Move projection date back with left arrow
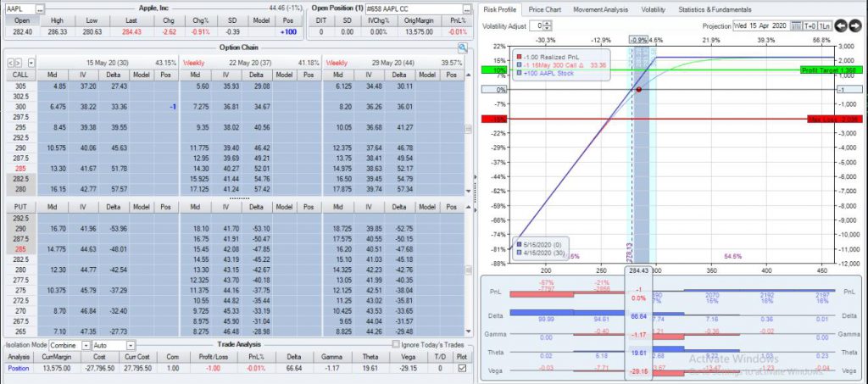Viewport: 868px width, 384px height. pyautogui.click(x=841, y=26)
